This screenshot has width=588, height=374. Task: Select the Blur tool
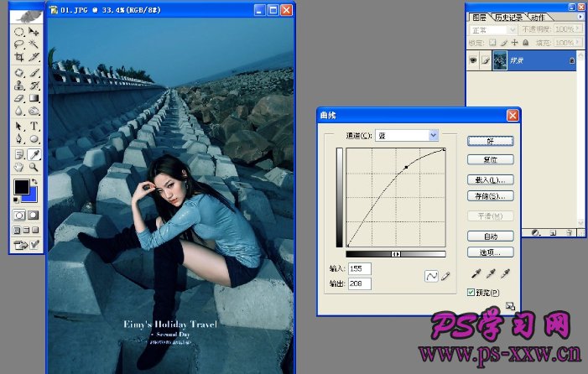[19, 111]
